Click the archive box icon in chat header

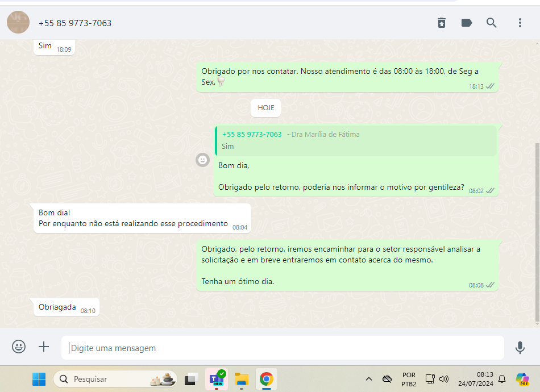coord(442,23)
